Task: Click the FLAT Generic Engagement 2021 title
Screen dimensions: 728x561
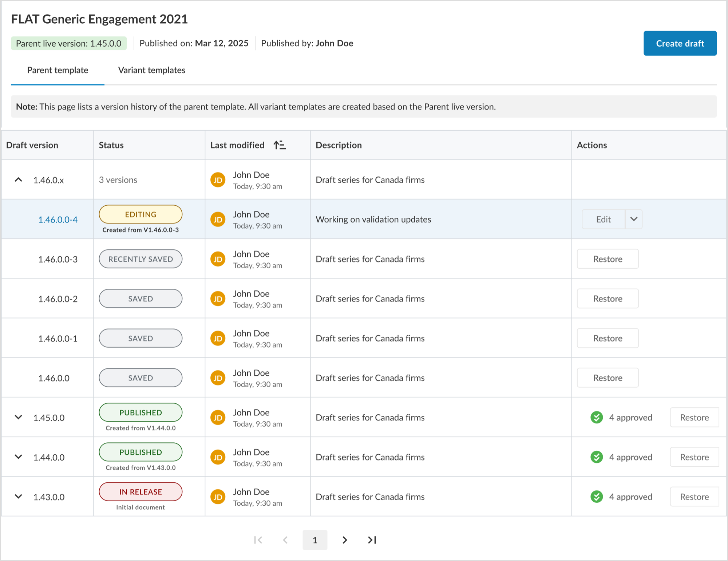Action: point(99,19)
